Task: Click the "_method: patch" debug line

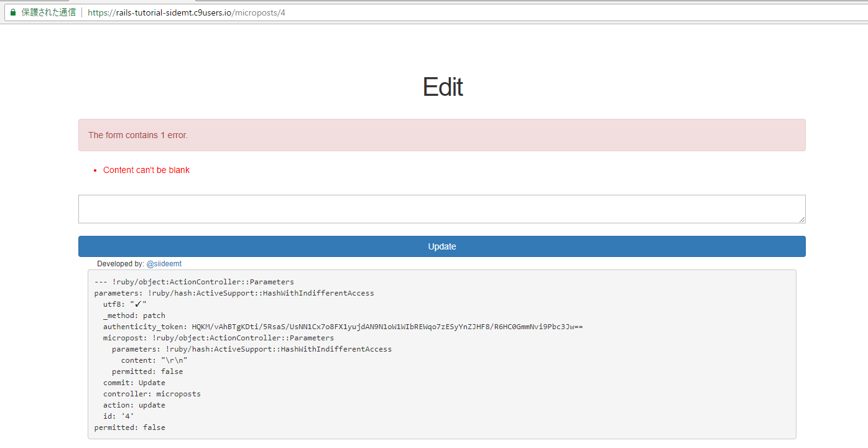Action: (x=134, y=315)
